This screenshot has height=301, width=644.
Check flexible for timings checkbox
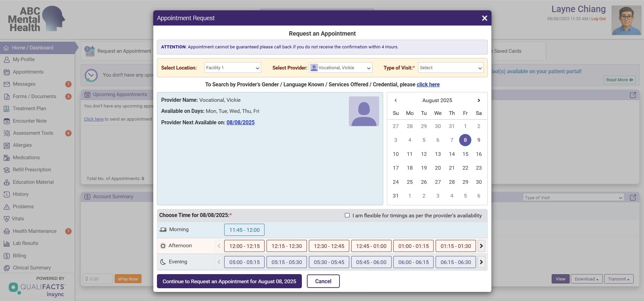(347, 215)
